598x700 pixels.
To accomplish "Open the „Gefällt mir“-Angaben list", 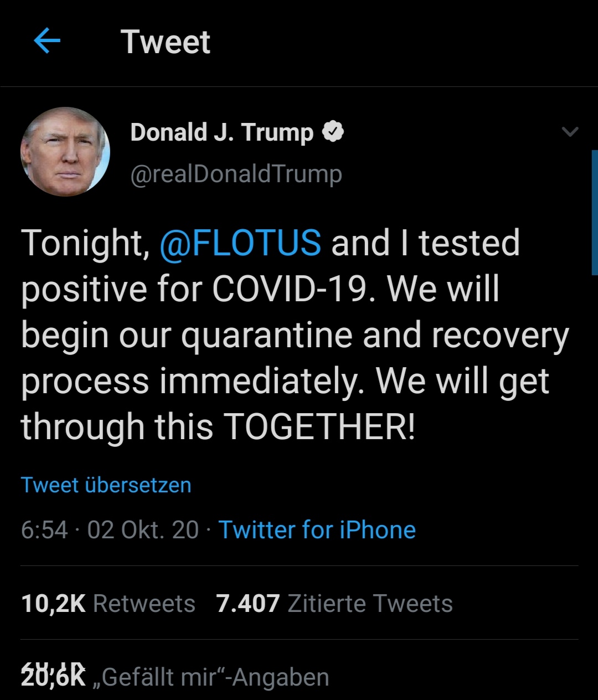I will 215,677.
